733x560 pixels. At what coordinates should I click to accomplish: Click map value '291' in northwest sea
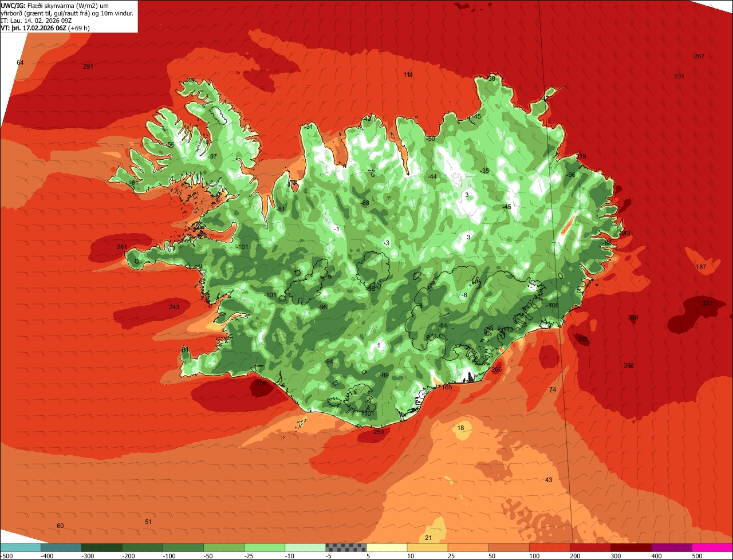tap(88, 66)
